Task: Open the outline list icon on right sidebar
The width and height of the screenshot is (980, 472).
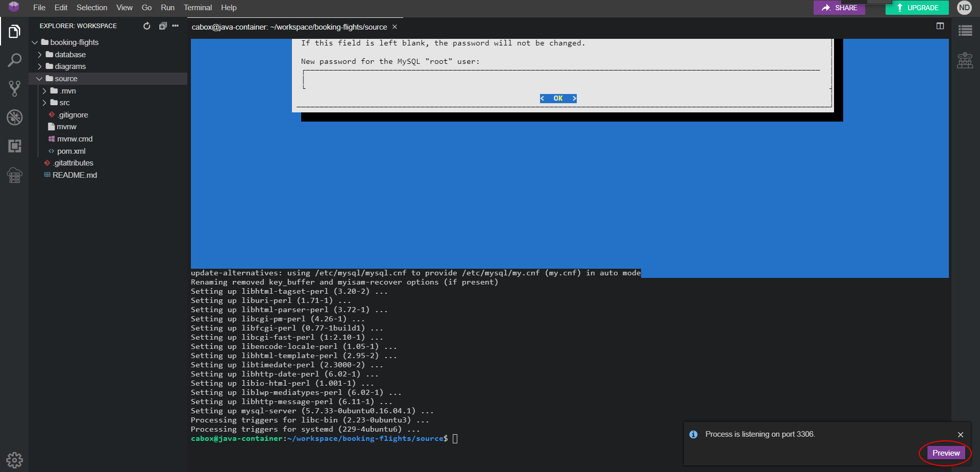Action: (965, 31)
